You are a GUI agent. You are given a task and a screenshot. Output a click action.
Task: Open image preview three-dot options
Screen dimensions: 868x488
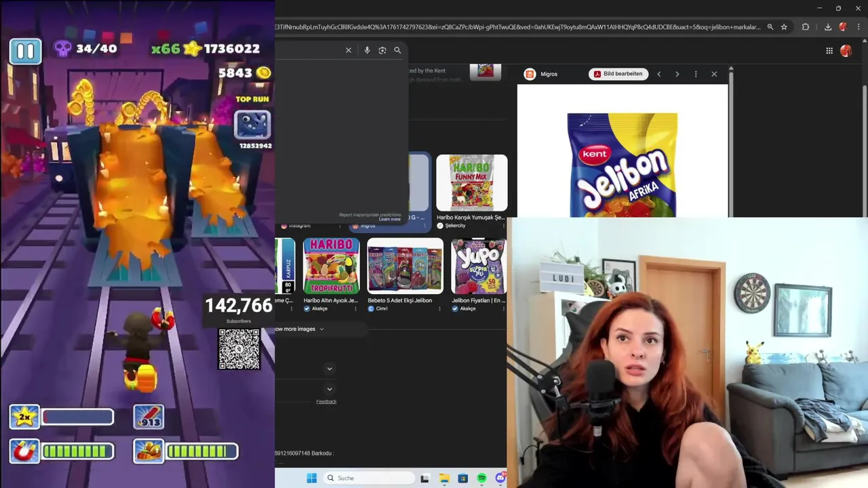(x=696, y=74)
